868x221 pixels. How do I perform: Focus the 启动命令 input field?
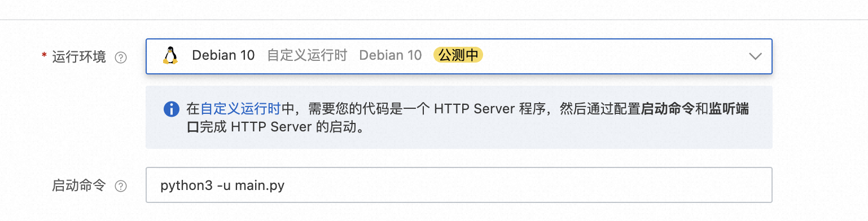459,185
